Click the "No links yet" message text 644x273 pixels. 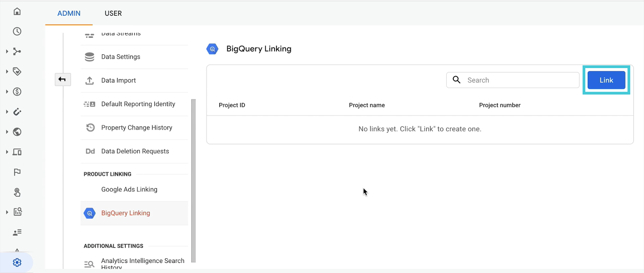pos(420,129)
